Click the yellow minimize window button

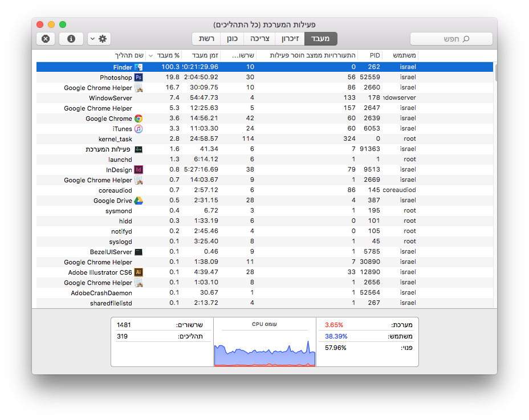[x=51, y=25]
